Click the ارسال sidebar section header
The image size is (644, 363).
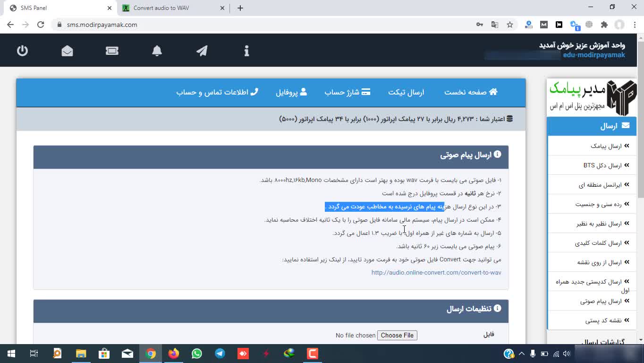pyautogui.click(x=592, y=126)
